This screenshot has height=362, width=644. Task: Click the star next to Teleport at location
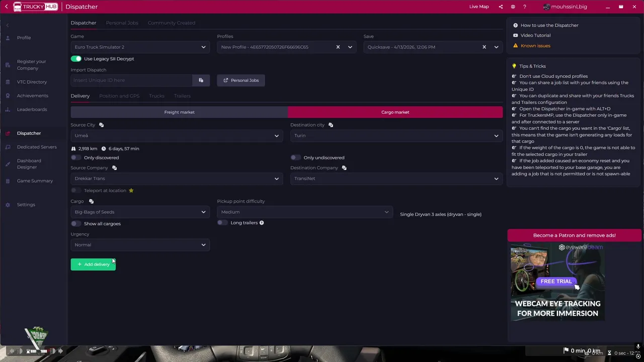[131, 191]
